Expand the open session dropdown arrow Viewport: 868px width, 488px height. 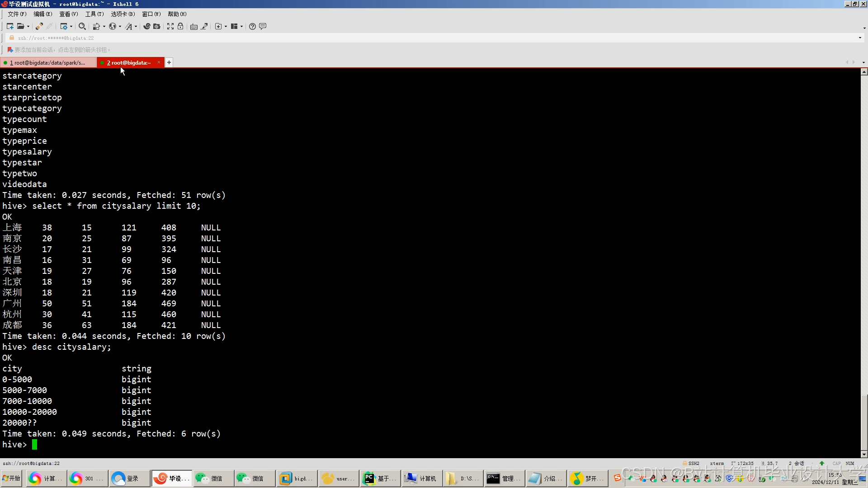click(28, 26)
